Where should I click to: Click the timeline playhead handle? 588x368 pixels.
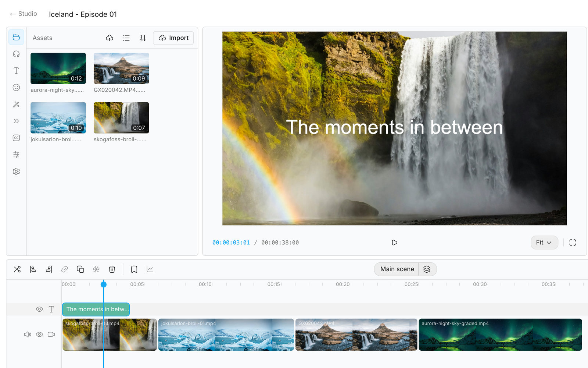[104, 284]
